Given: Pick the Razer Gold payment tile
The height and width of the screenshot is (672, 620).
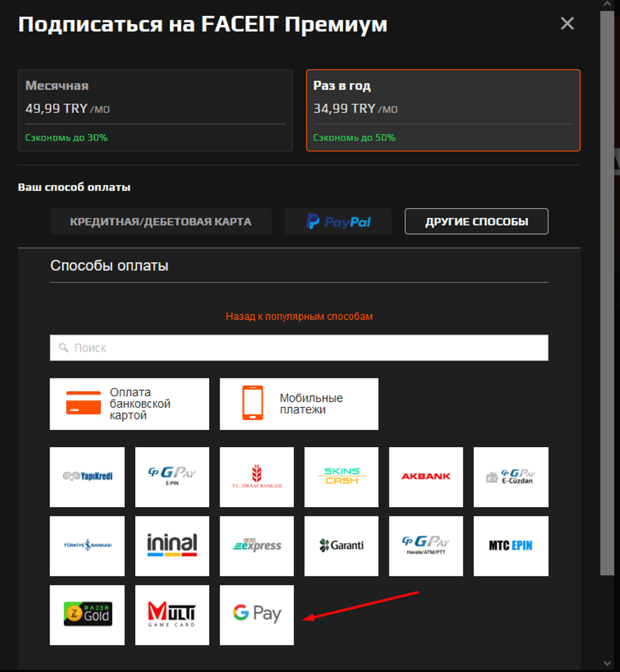Looking at the screenshot, I should coord(87,615).
